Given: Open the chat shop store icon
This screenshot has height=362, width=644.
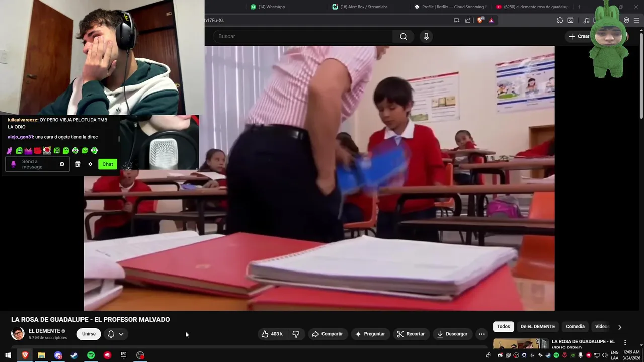Looking at the screenshot, I should 78,164.
